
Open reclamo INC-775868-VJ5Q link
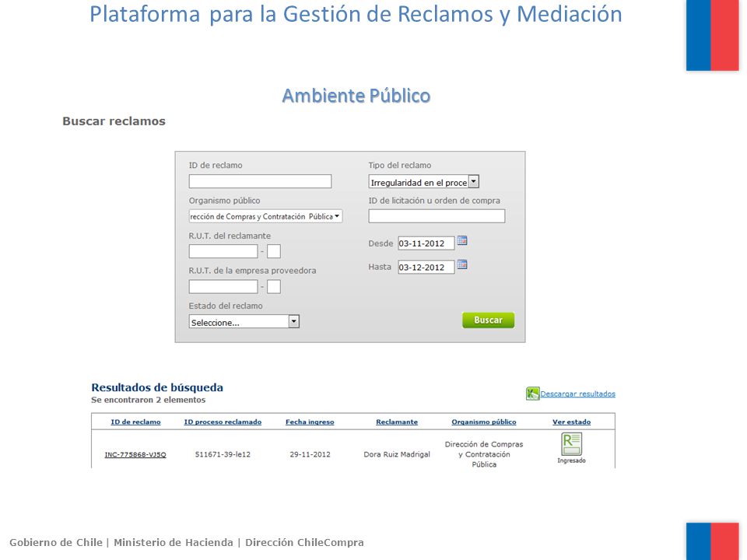[135, 455]
